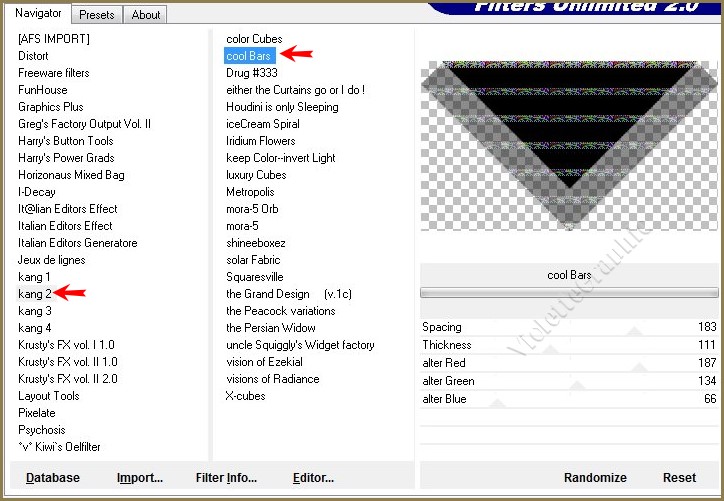Click the Import... button
Viewport: 724px width, 501px height.
139,478
